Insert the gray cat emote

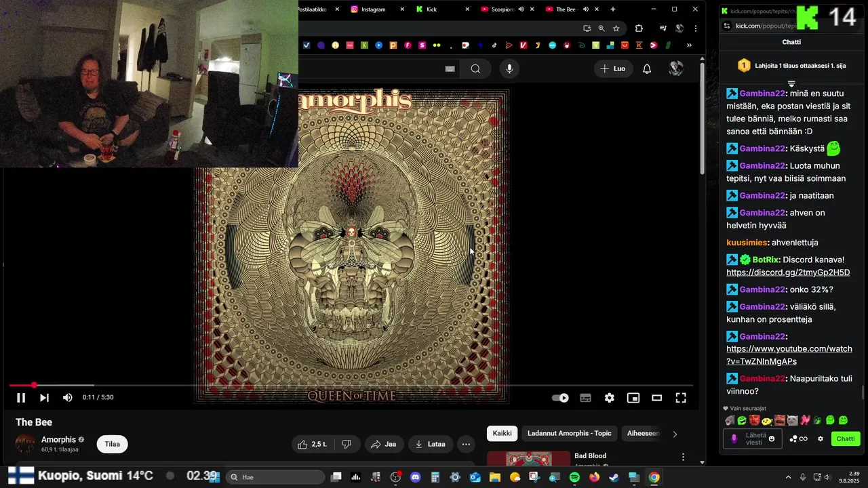click(x=792, y=420)
